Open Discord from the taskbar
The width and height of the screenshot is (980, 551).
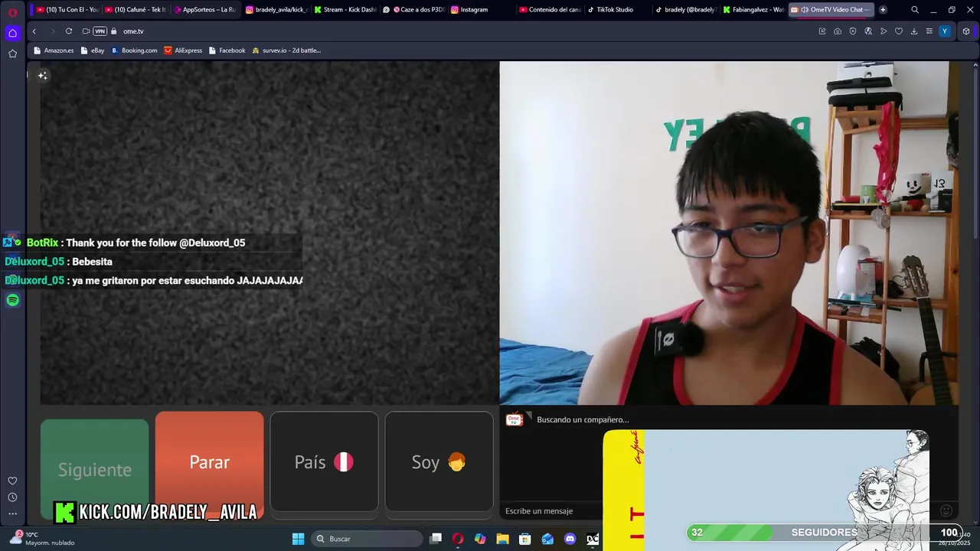pyautogui.click(x=570, y=539)
